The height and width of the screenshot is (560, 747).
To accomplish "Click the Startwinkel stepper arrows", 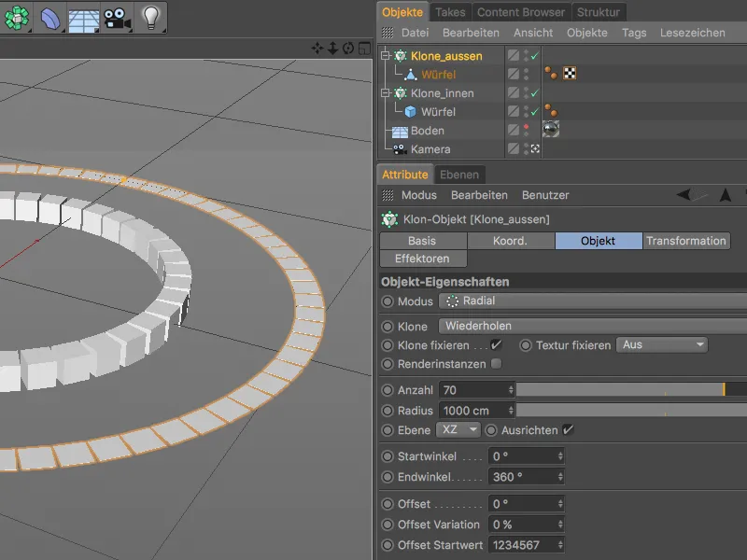I will pos(560,456).
